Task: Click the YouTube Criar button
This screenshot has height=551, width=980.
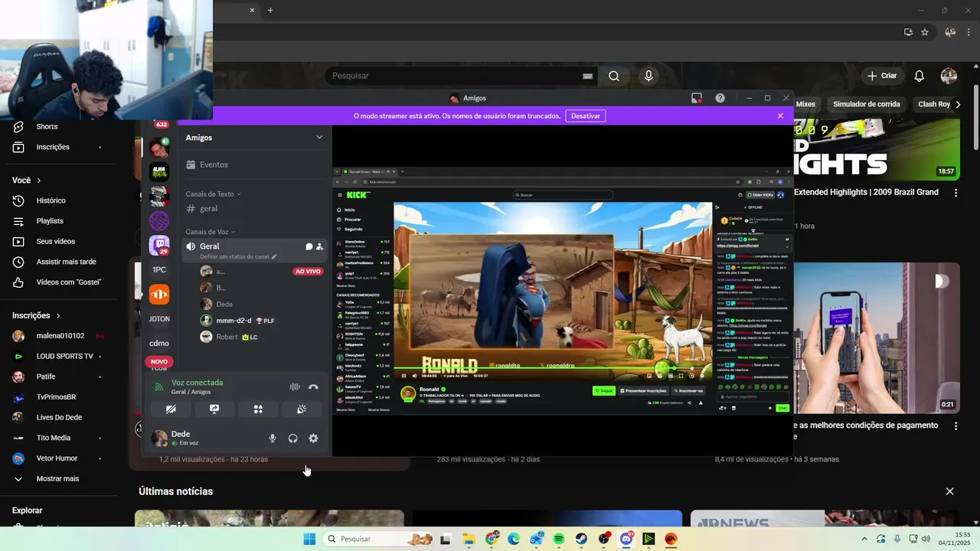Action: tap(881, 76)
